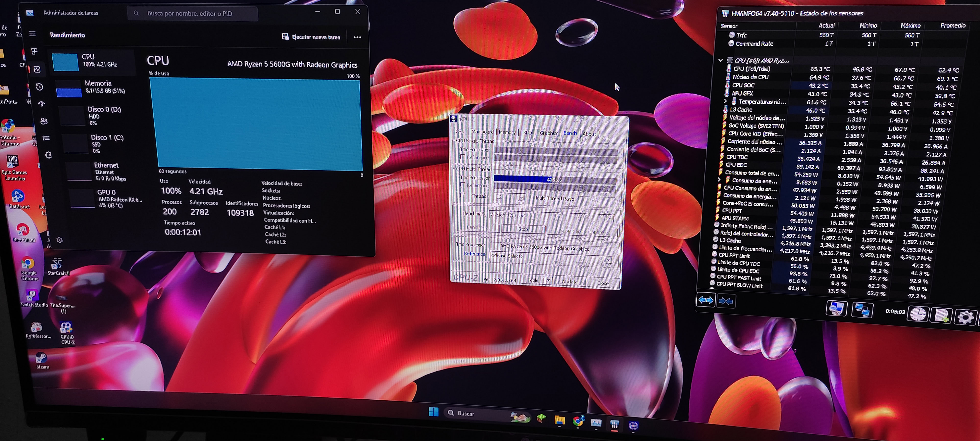Open Services page in Task Manager sidebar
980x441 pixels.
coord(48,155)
